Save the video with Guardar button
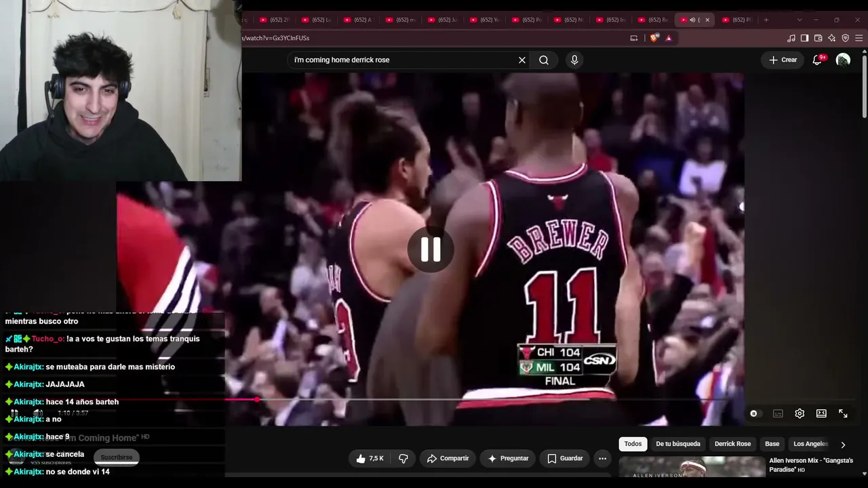 tap(565, 459)
